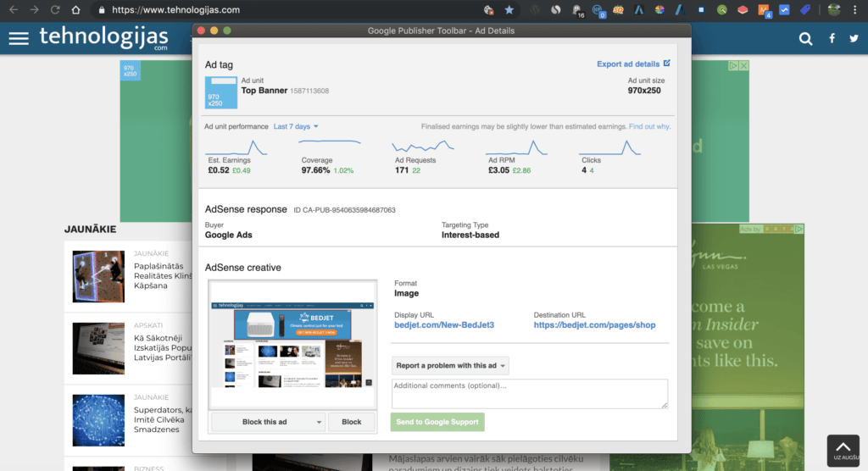
Task: Click the Ad RPM sparkline chart
Action: point(516,147)
